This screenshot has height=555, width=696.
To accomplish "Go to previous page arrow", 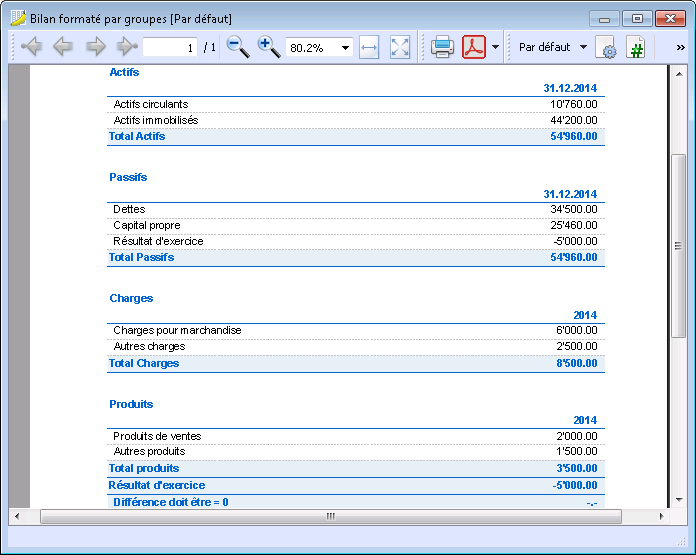I will (63, 47).
